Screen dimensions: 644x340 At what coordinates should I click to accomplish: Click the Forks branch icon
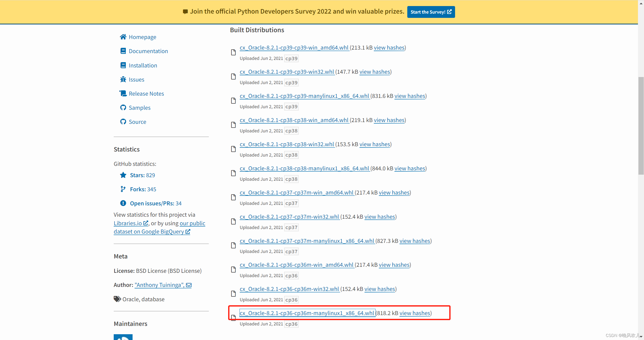pyautogui.click(x=123, y=189)
